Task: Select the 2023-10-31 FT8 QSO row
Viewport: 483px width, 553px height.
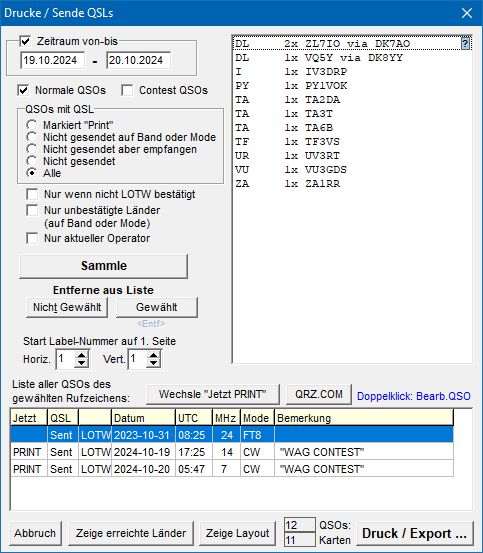Action: point(232,435)
